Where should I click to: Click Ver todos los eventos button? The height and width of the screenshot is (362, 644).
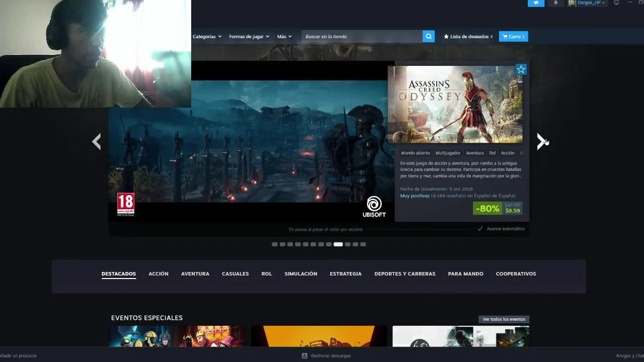pos(504,319)
